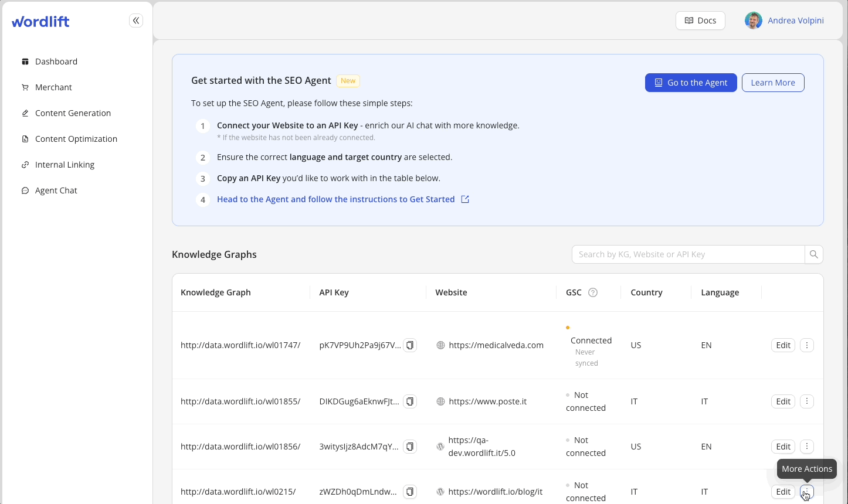The width and height of the screenshot is (848, 504).
Task: Click the Connected GSC status for medicalveda
Action: [591, 340]
